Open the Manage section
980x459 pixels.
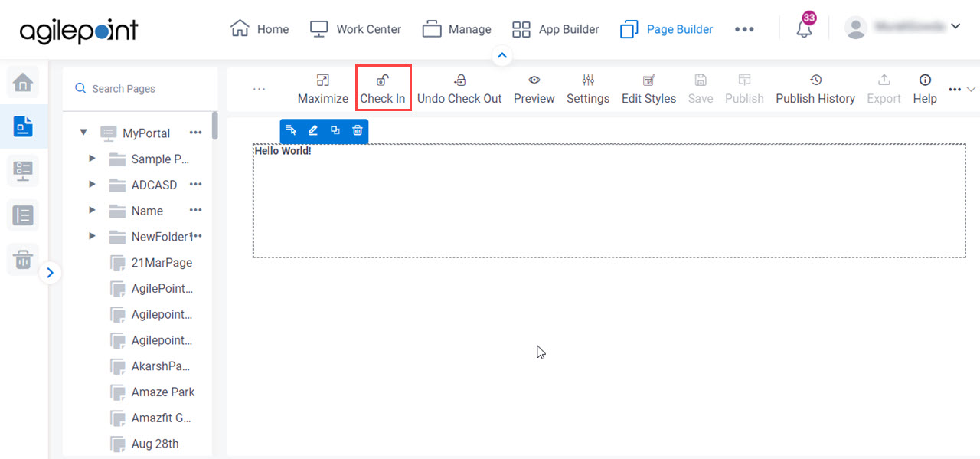[456, 29]
